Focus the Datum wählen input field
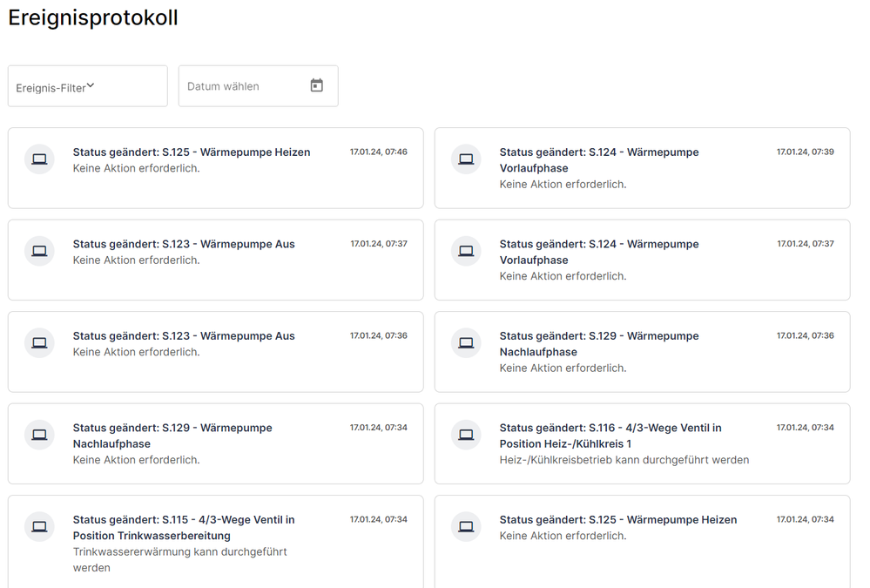 [244, 86]
